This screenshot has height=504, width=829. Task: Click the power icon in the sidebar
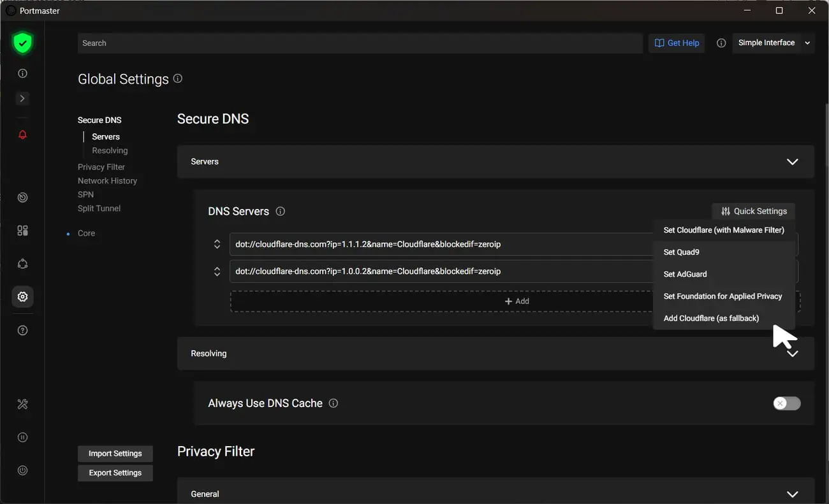point(22,470)
